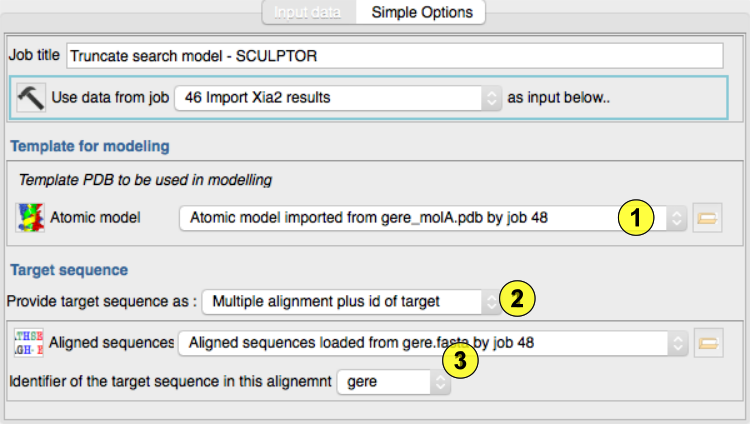
Task: Browse for an atomic model file via folder icon
Action: pyautogui.click(x=708, y=217)
